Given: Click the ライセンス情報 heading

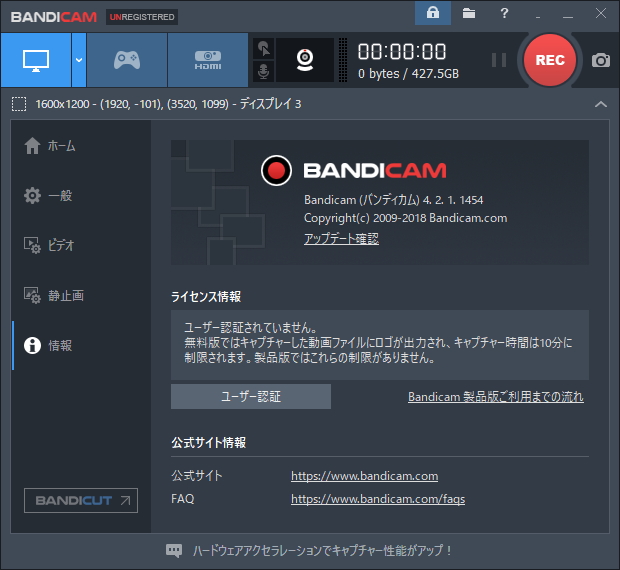Looking at the screenshot, I should coord(206,296).
